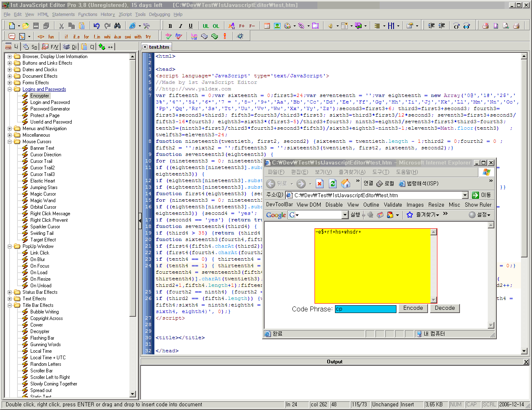Switch to the Di sidebar tab

click(70, 47)
